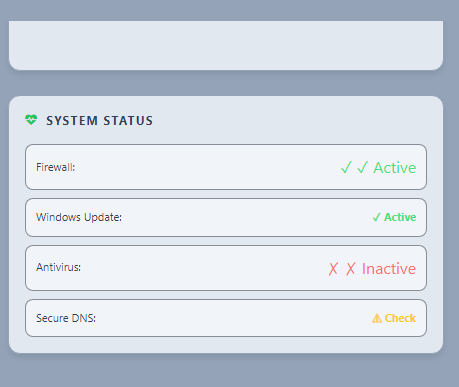Click the Secure DNS: label
The height and width of the screenshot is (387, 459).
point(66,318)
